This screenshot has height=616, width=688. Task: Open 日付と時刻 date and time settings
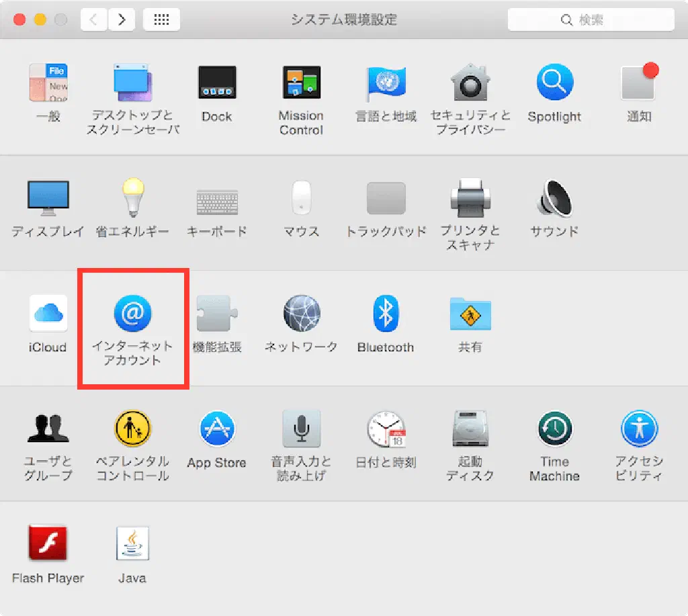(x=386, y=429)
